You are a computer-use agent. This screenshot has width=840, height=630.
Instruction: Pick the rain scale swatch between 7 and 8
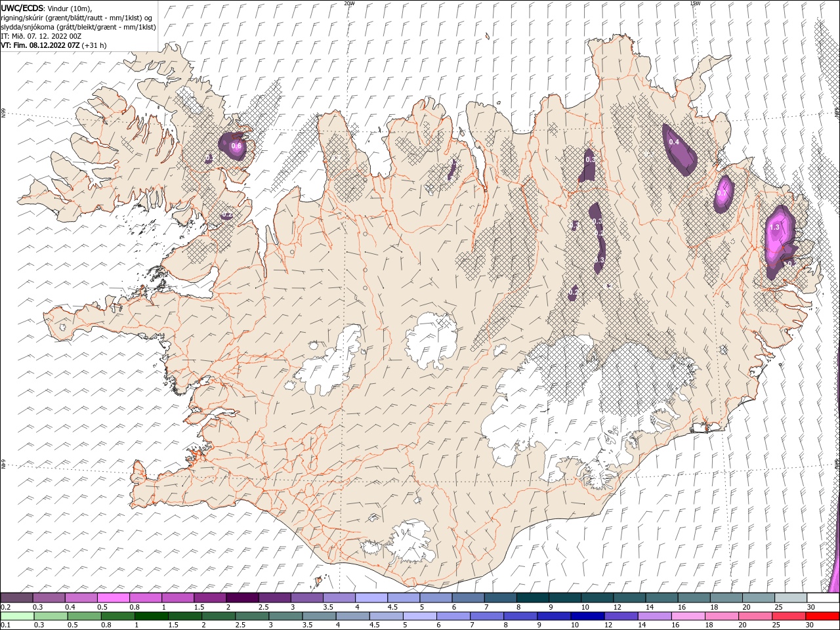click(487, 616)
